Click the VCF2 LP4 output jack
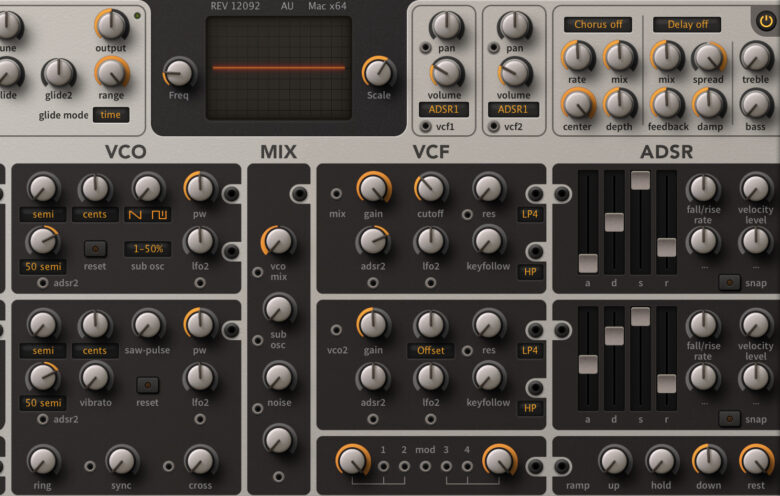The image size is (780, 496). tap(535, 330)
